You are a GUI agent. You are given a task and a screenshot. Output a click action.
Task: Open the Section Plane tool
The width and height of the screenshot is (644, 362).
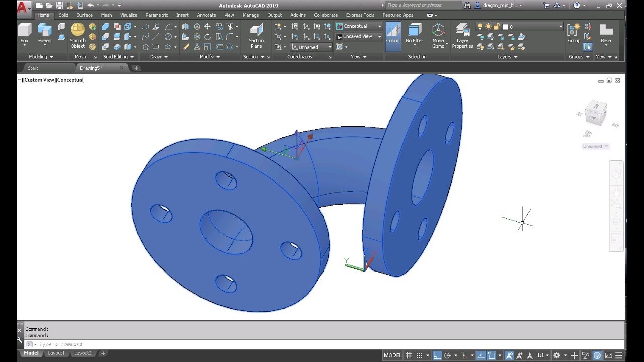click(256, 35)
